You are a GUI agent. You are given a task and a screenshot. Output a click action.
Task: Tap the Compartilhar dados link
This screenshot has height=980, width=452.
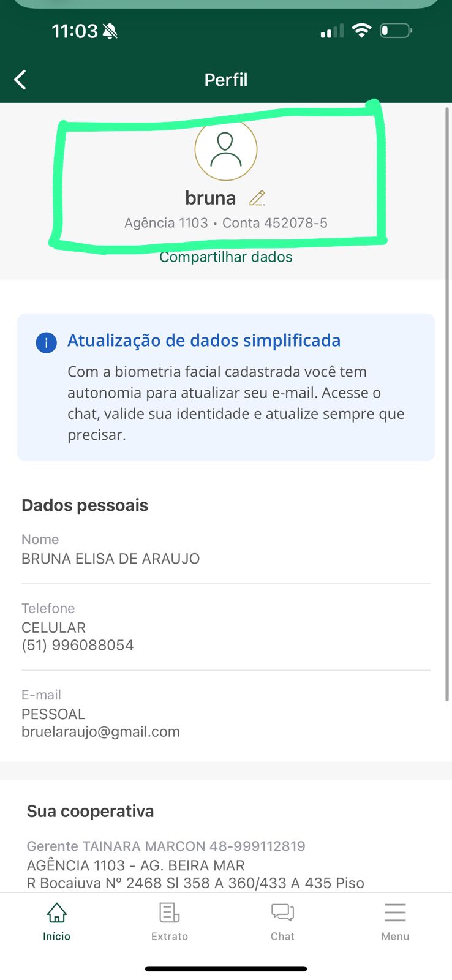[x=225, y=257]
